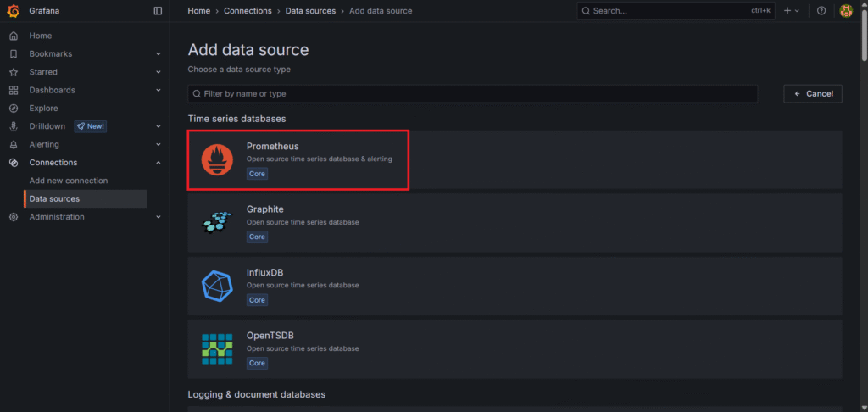This screenshot has width=868, height=412.
Task: Go to Connections breadcrumb link
Action: 248,10
